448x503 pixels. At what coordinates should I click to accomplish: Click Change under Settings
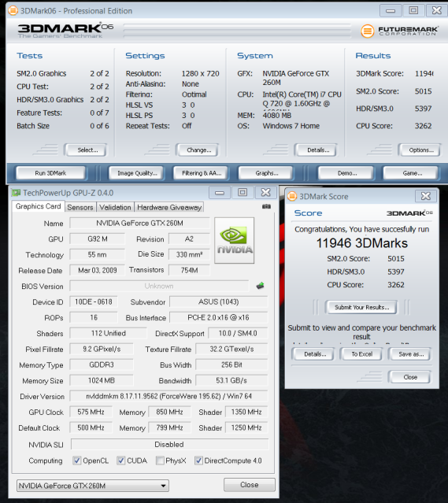click(x=198, y=150)
